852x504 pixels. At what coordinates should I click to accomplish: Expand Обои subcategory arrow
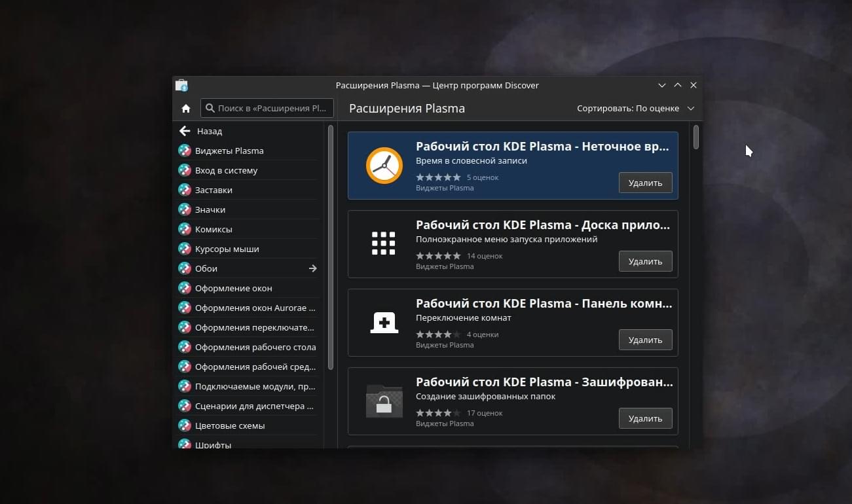coord(313,268)
